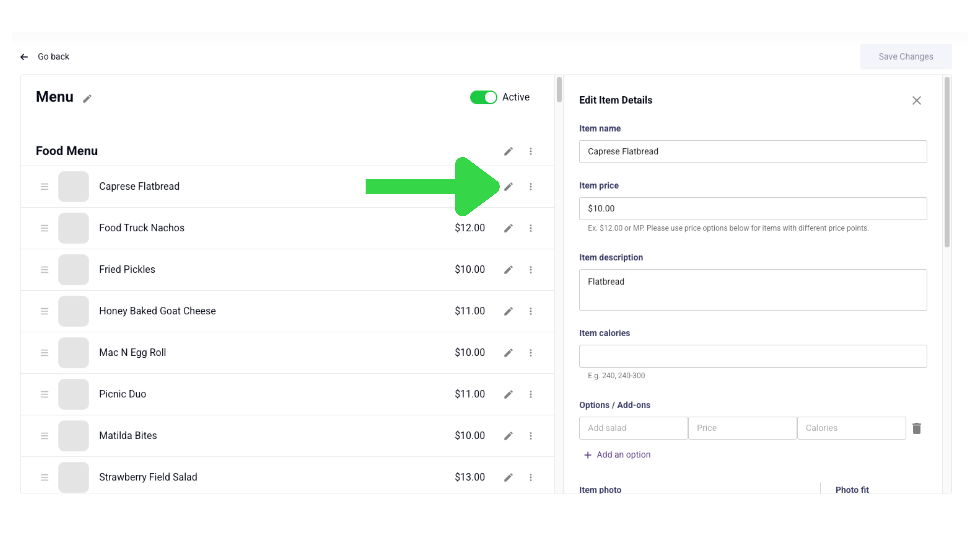The image size is (980, 551).
Task: Click the Picnic Duo $11.00 price
Action: pos(470,394)
